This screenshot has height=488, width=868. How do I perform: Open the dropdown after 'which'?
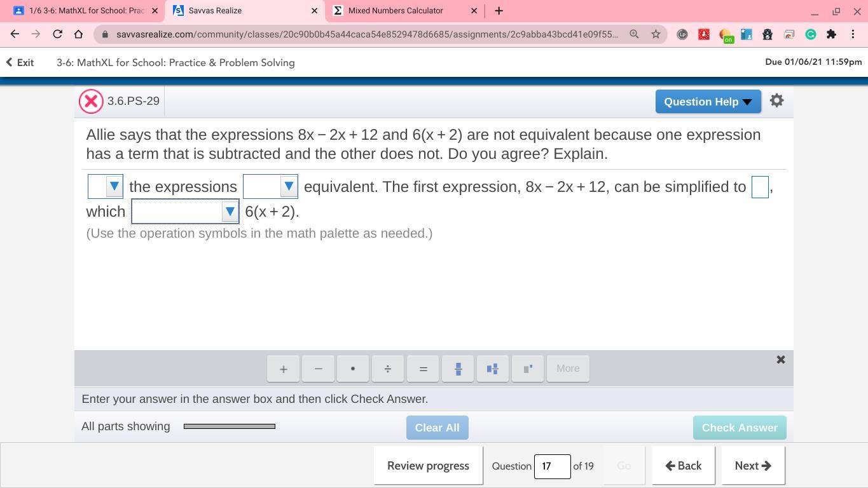pos(185,212)
